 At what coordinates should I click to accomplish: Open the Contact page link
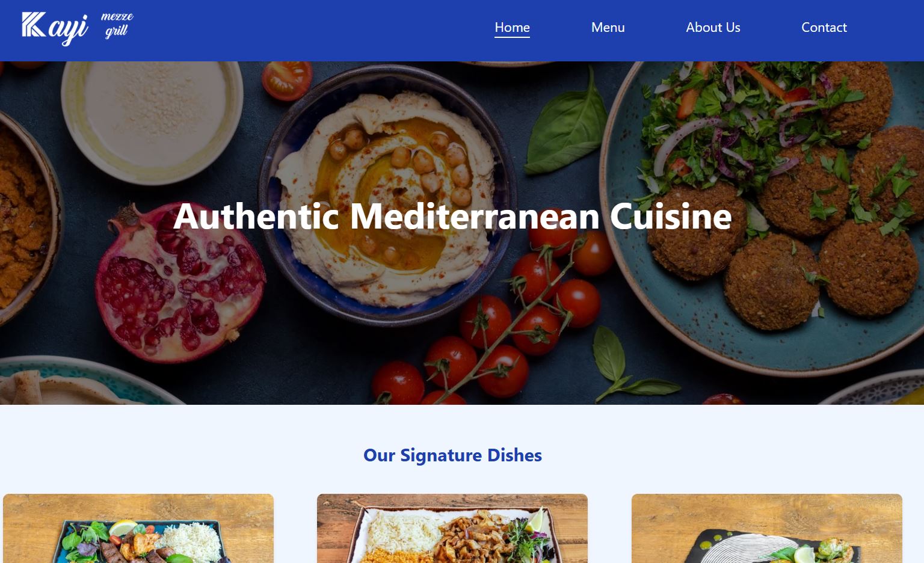(824, 28)
